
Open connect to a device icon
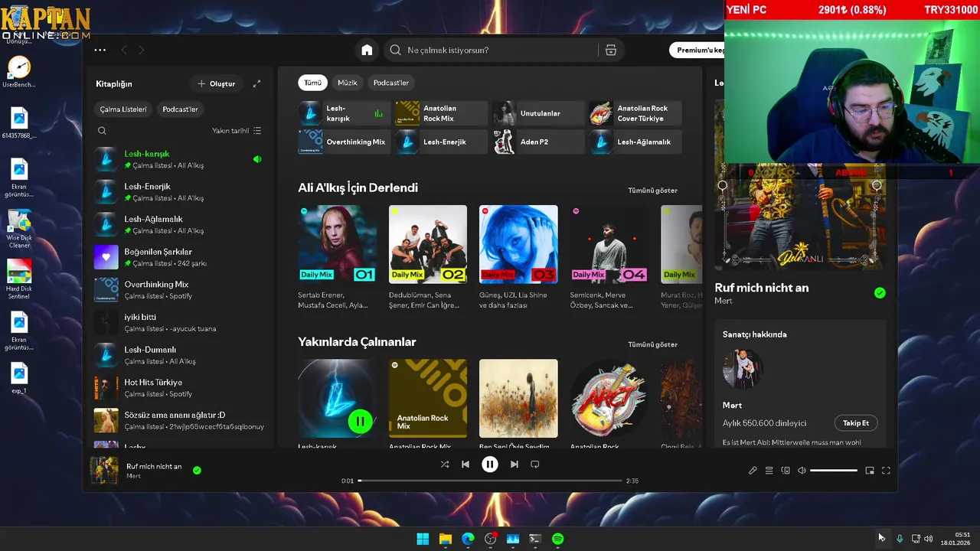pyautogui.click(x=786, y=471)
